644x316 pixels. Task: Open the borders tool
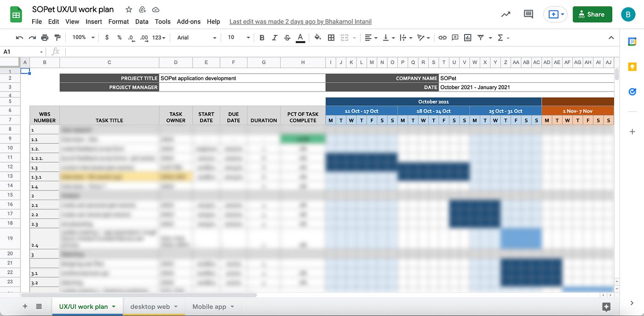pyautogui.click(x=331, y=38)
